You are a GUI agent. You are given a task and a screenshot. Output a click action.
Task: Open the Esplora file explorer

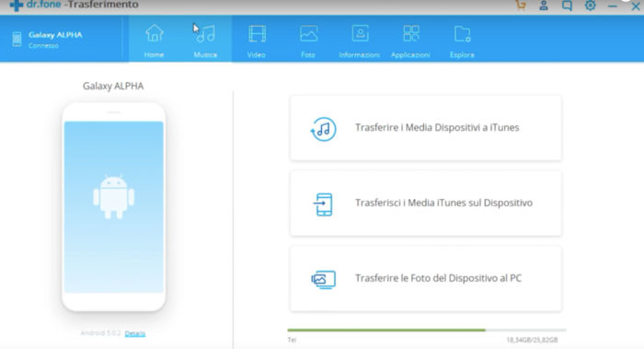tap(462, 40)
